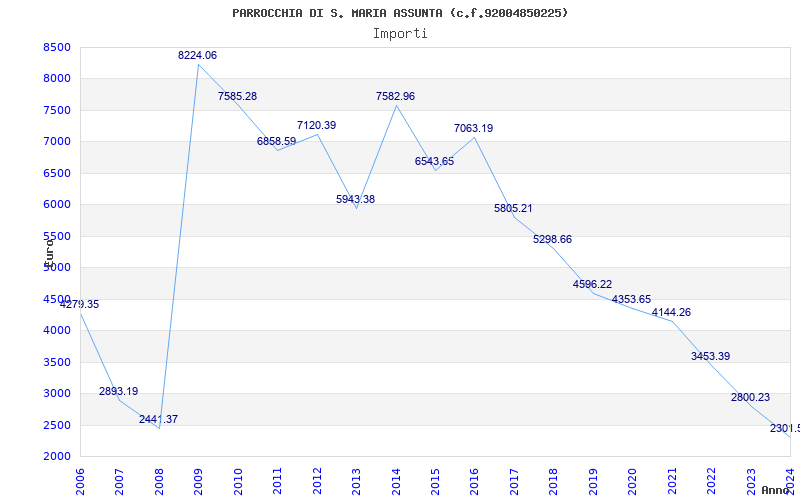Click the 2016 x-axis year label
800x500 pixels.
[x=474, y=482]
